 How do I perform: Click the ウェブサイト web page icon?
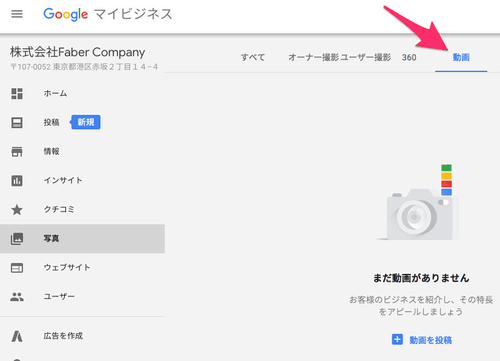[17, 268]
